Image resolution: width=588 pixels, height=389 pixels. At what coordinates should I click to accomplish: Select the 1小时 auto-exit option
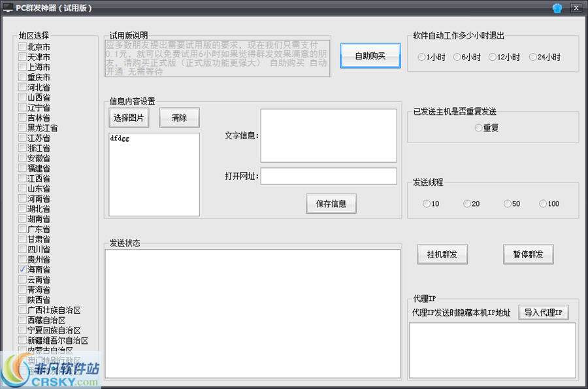pyautogui.click(x=422, y=57)
